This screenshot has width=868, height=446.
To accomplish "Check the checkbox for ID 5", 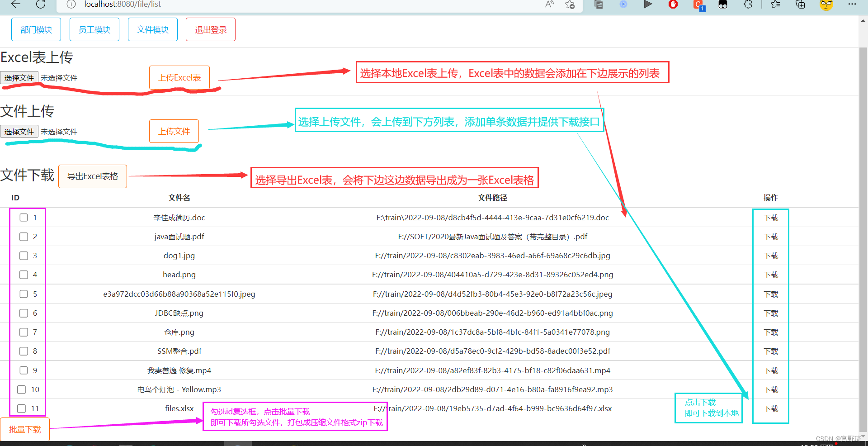I will [23, 294].
